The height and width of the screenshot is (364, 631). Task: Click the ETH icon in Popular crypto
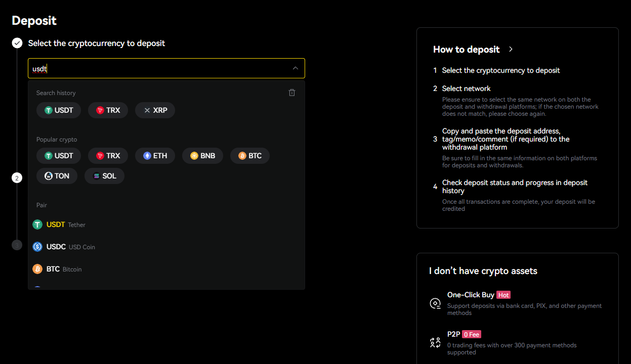[147, 156]
